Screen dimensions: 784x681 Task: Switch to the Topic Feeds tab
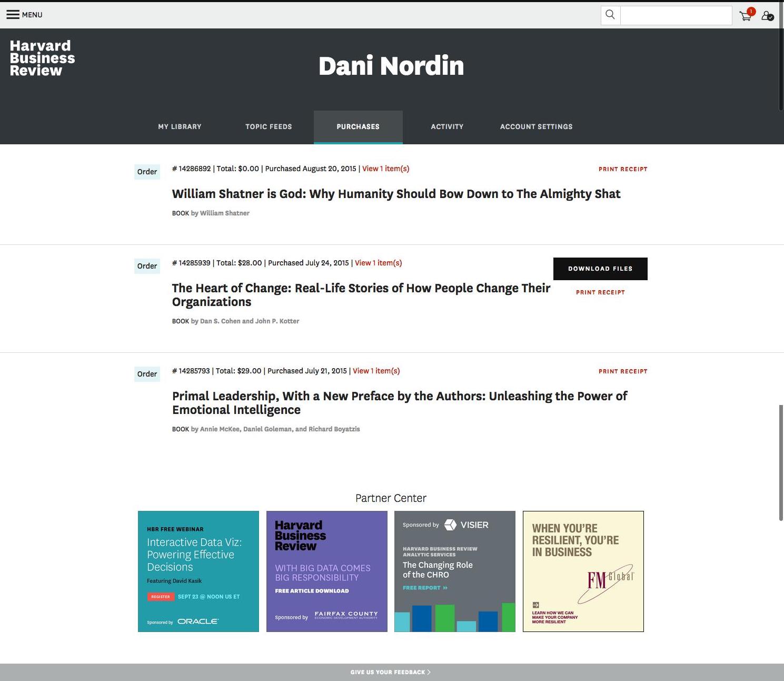(269, 126)
